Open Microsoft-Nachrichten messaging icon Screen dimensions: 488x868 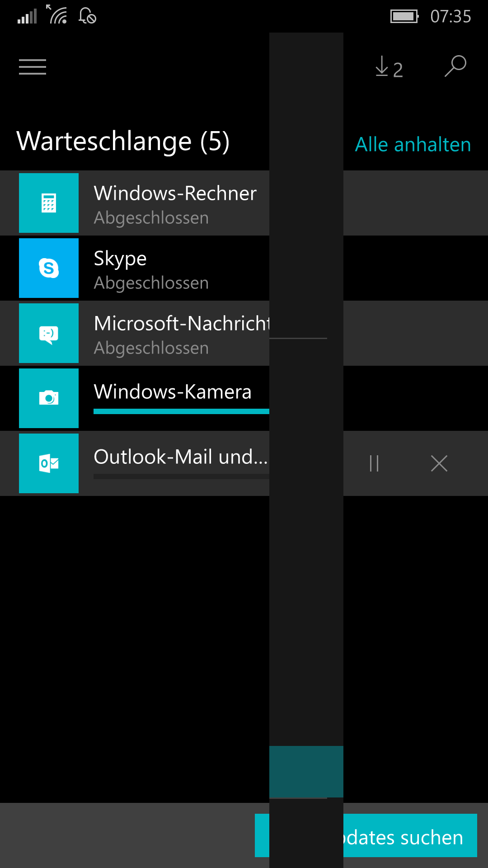[49, 333]
